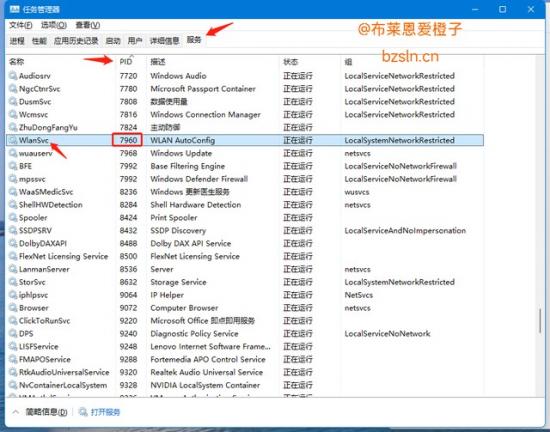This screenshot has height=432, width=550.
Task: Click the Audiosrv service gear icon
Action: pyautogui.click(x=13, y=76)
